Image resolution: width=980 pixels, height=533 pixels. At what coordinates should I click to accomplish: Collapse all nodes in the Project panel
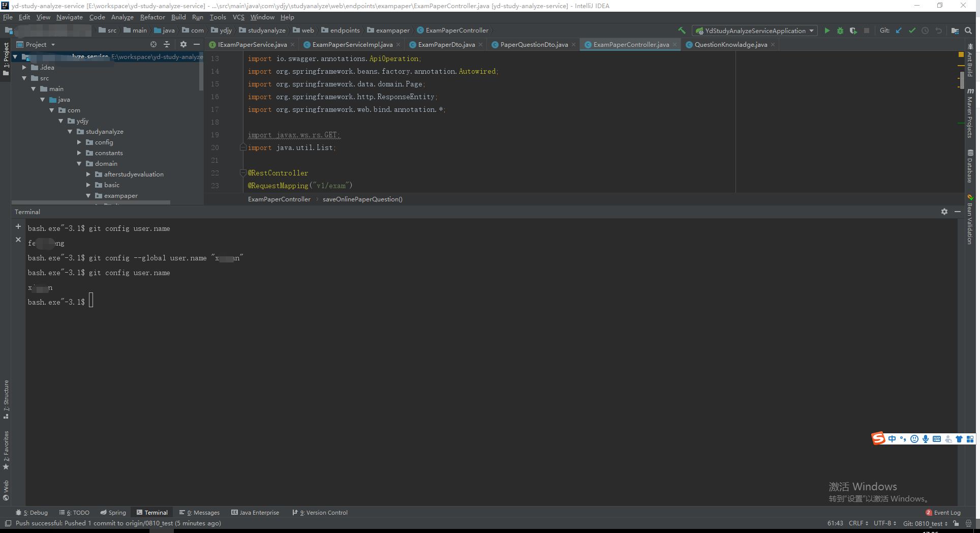167,45
